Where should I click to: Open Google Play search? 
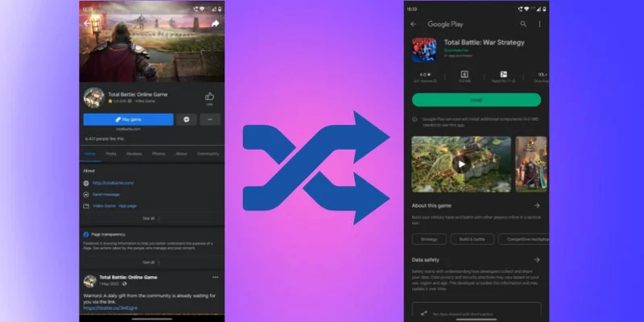[x=523, y=24]
